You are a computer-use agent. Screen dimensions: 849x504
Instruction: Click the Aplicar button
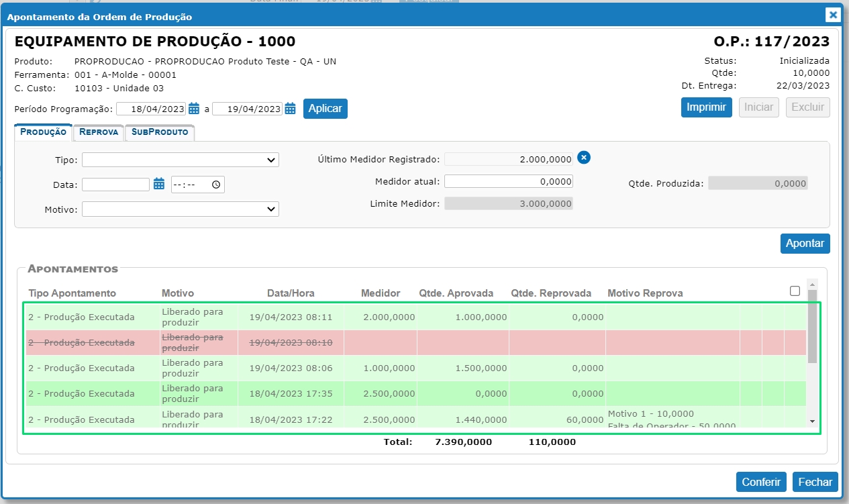click(326, 109)
